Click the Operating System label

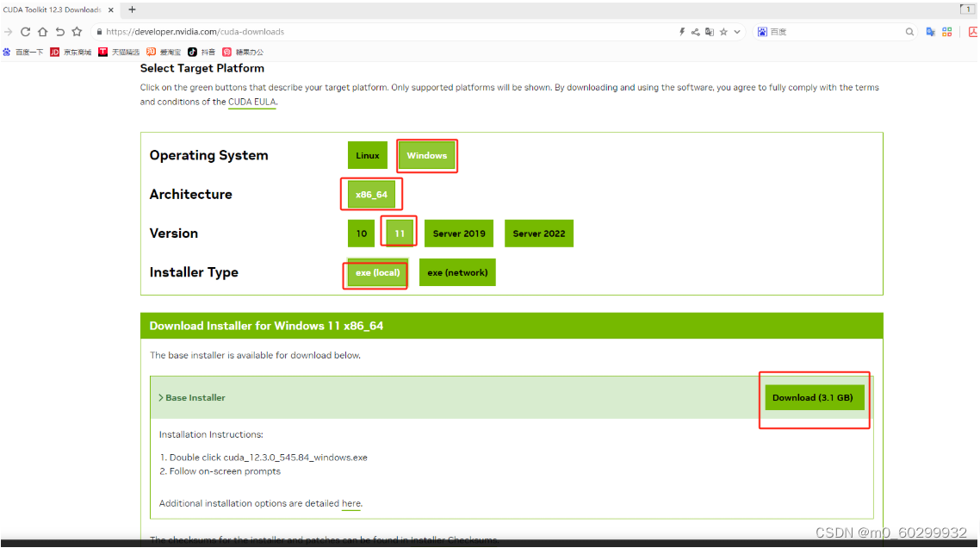tap(208, 155)
